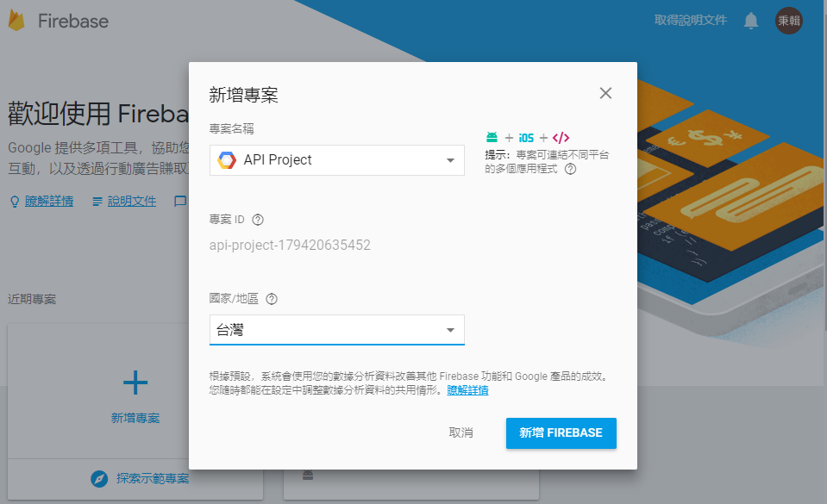Click the Android platform icon

coord(492,138)
